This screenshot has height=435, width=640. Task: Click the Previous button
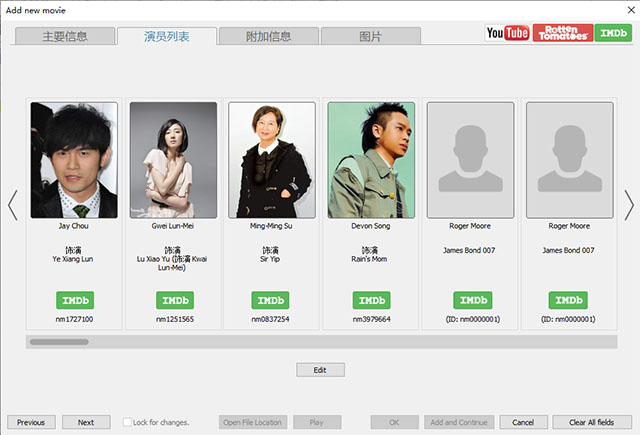(x=31, y=422)
